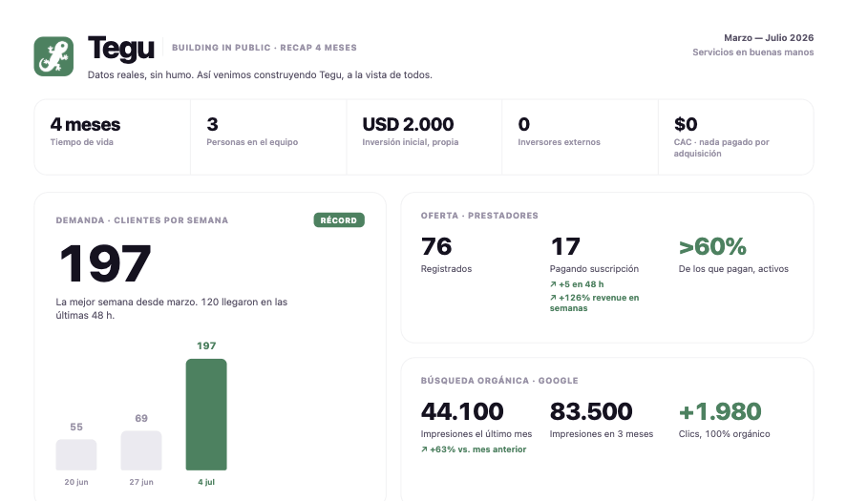
Task: Click 'Tiempo de vida' label
Action: click(82, 142)
